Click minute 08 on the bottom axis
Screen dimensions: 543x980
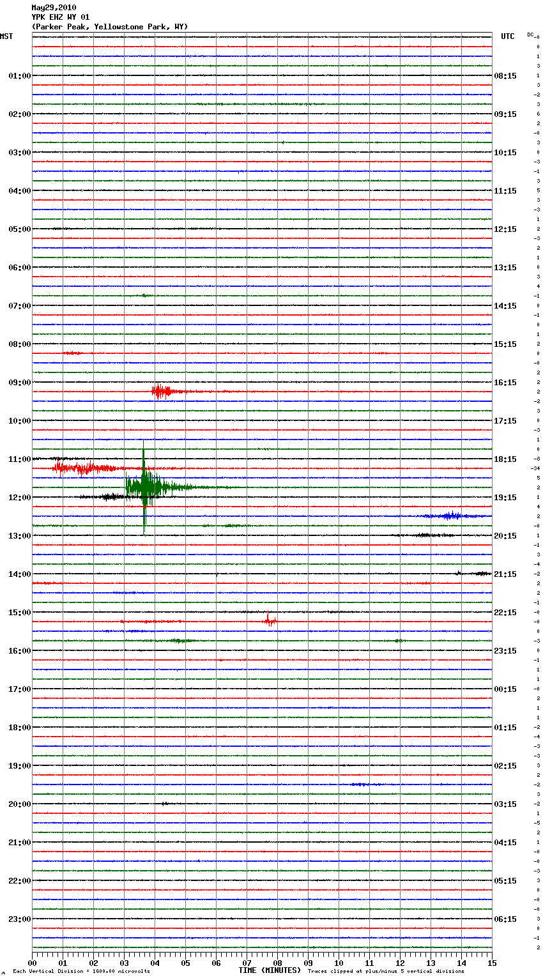[277, 963]
